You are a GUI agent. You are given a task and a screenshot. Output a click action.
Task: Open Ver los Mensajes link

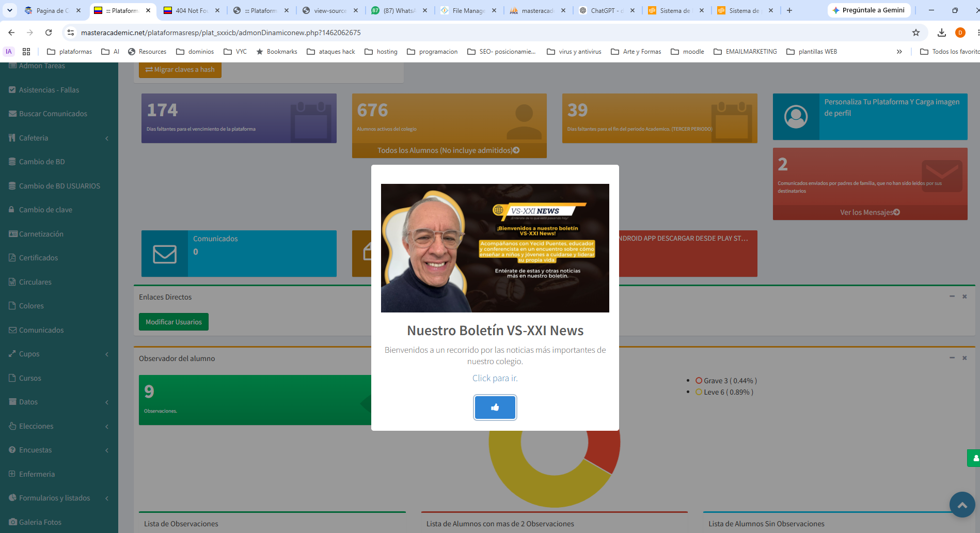point(870,212)
